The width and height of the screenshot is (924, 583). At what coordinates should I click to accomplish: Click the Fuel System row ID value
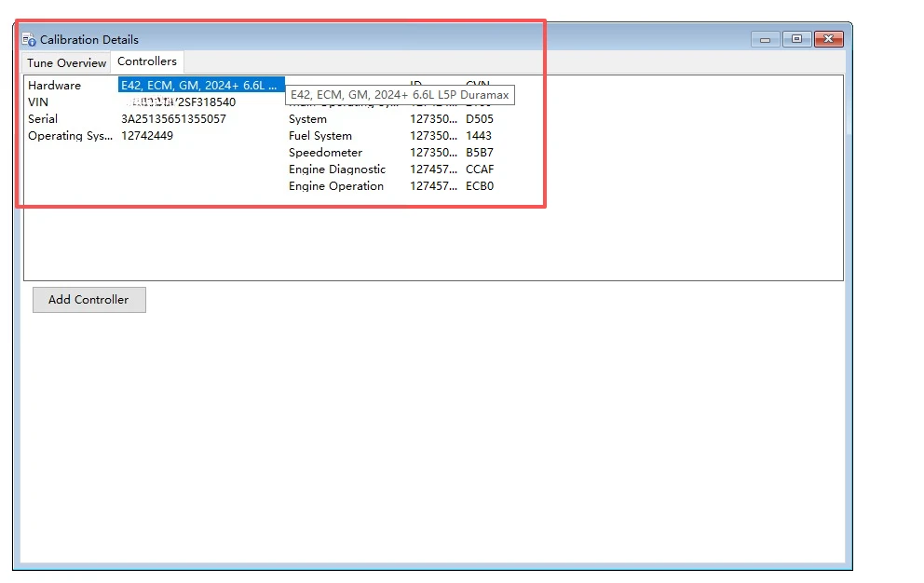tap(434, 136)
